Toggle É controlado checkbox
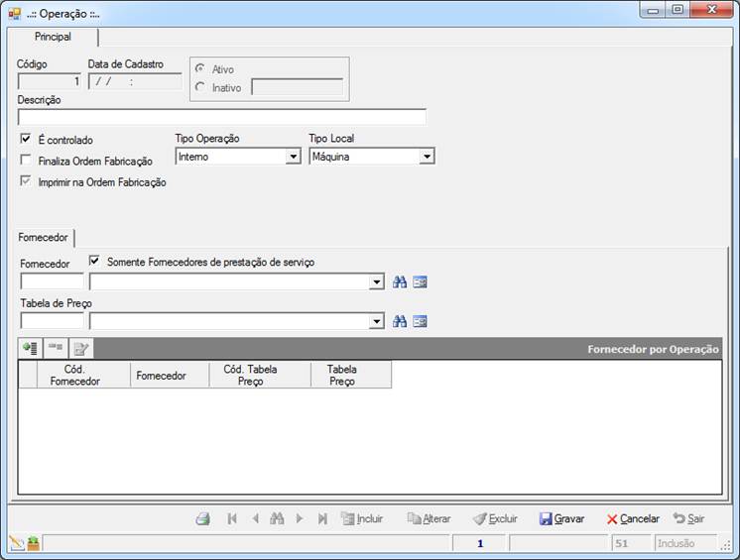Image resolution: width=740 pixels, height=560 pixels. click(26, 139)
